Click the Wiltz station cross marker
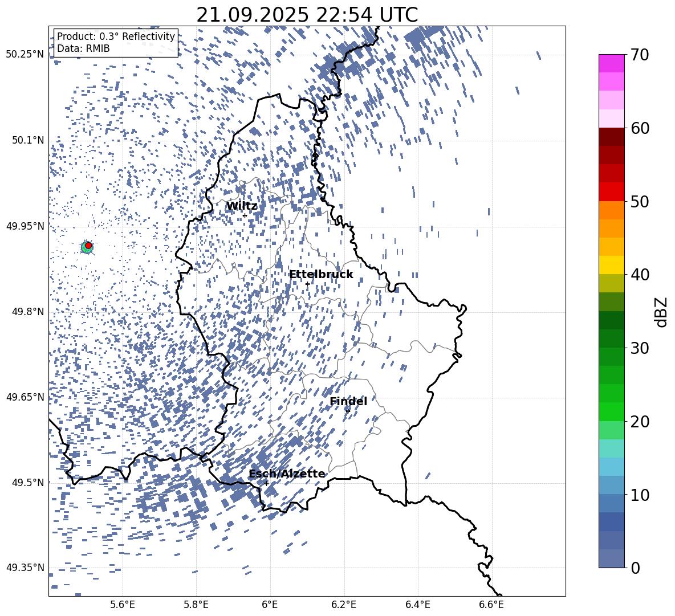675x616 pixels. point(245,215)
